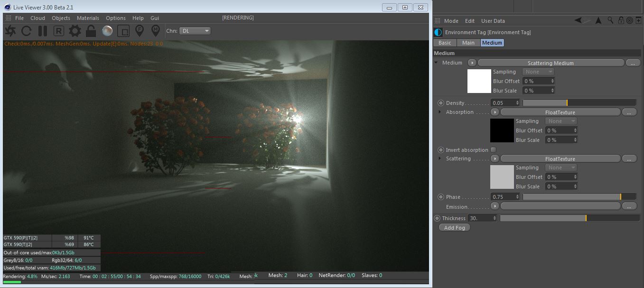Image resolution: width=644 pixels, height=288 pixels.
Task: Click the Density value stepper arrows
Action: (517, 103)
